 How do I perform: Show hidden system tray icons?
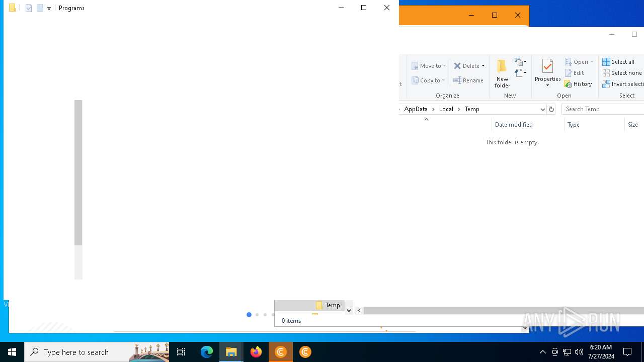coord(543,352)
